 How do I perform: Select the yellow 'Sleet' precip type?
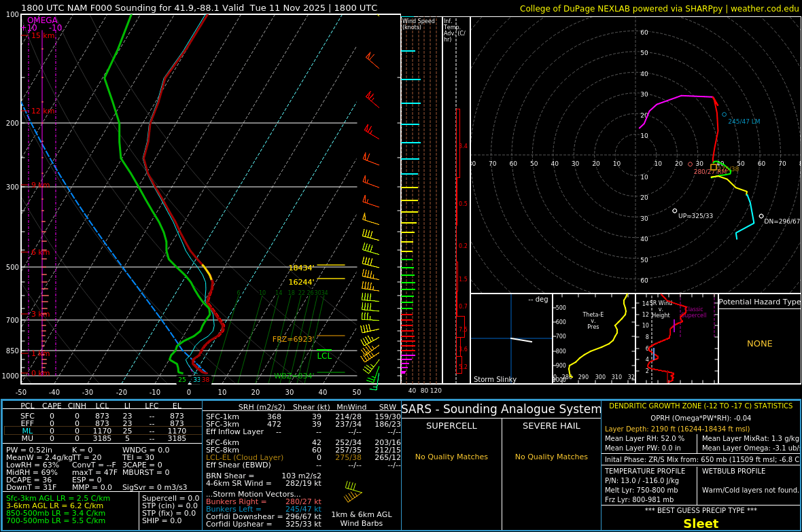701,524
